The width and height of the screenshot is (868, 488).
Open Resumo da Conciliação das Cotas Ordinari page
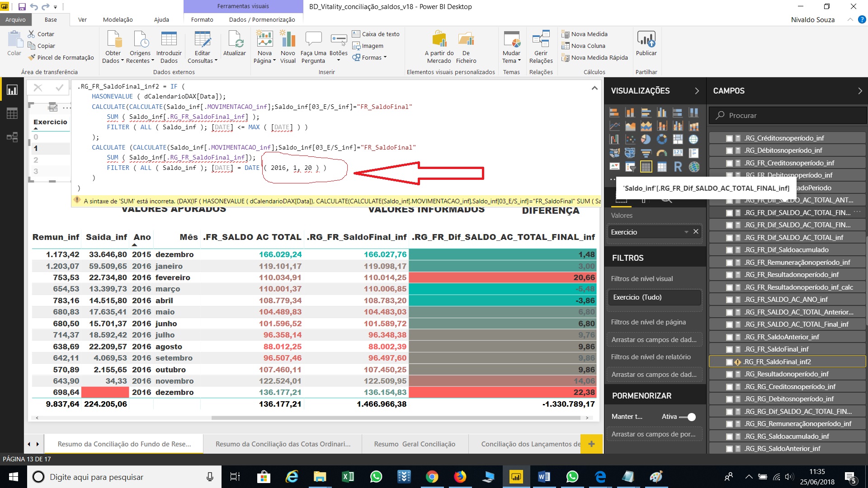click(283, 444)
